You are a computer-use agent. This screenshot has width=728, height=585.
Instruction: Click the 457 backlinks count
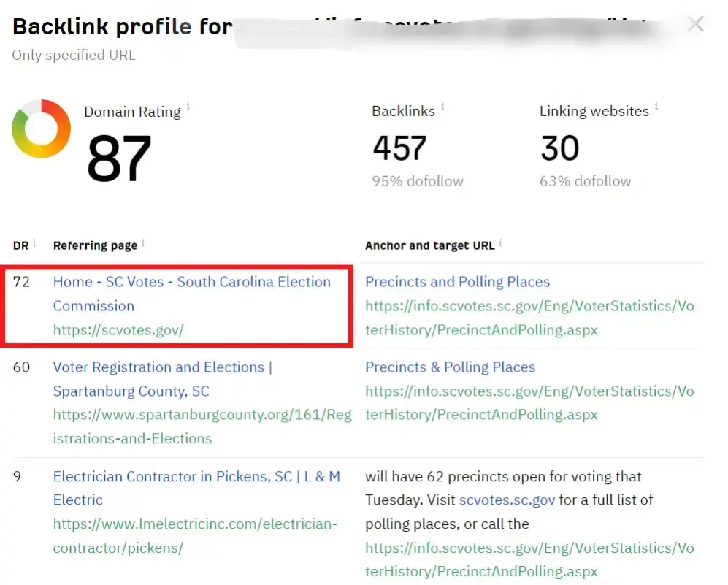click(399, 148)
